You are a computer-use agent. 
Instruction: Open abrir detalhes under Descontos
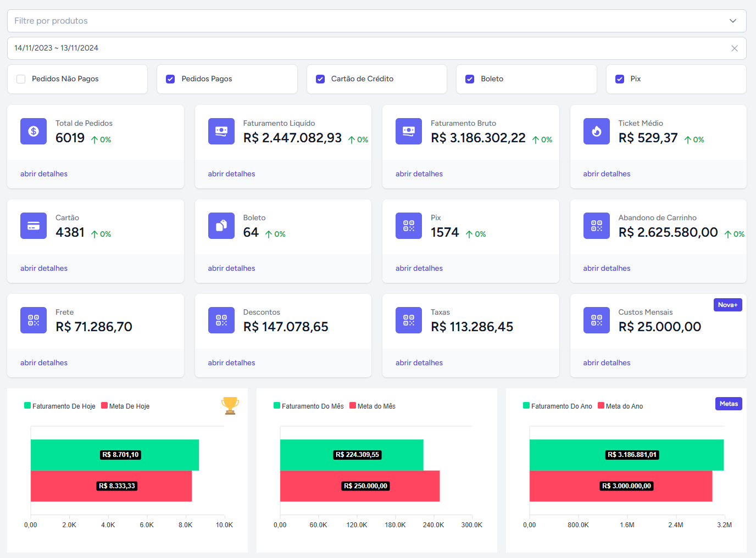click(231, 362)
